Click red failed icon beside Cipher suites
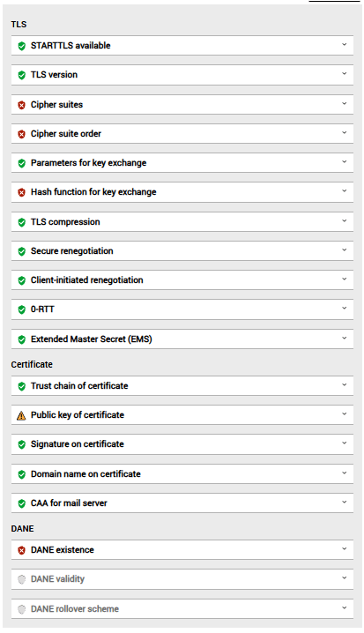Screen dimensions: 364x633 coord(22,105)
